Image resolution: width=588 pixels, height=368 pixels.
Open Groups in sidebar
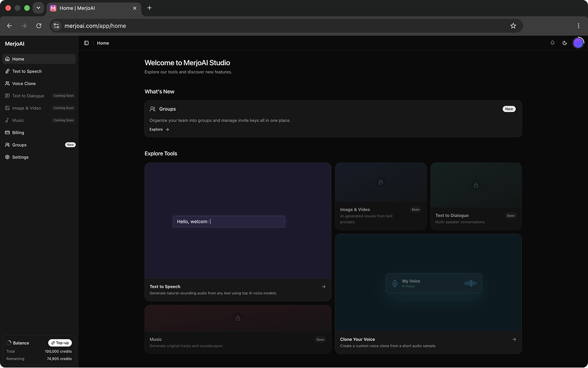tap(39, 145)
